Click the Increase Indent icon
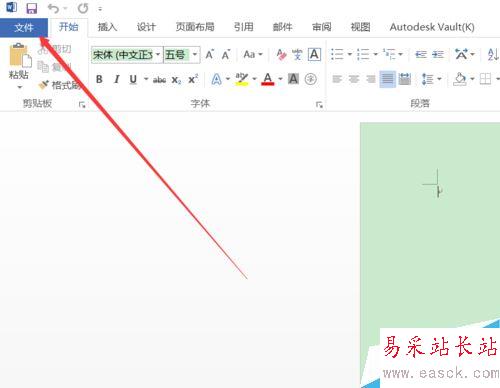Viewport: 500px width, 388px height. click(x=438, y=54)
